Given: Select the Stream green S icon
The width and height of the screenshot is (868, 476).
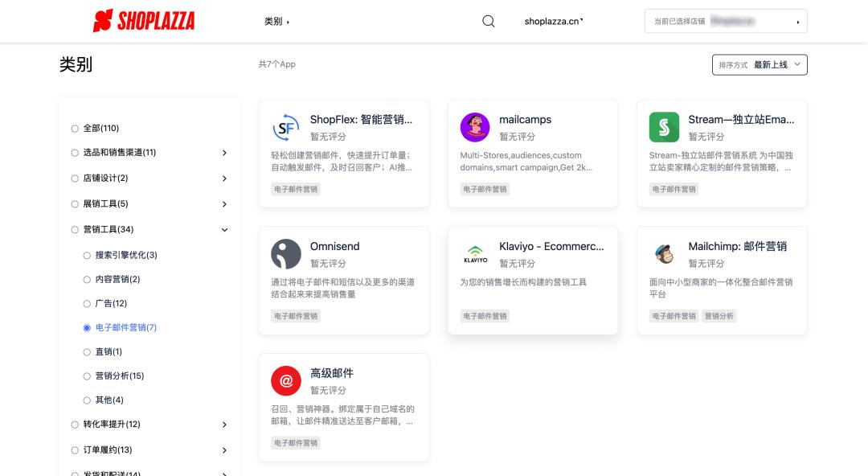Looking at the screenshot, I should click(664, 127).
